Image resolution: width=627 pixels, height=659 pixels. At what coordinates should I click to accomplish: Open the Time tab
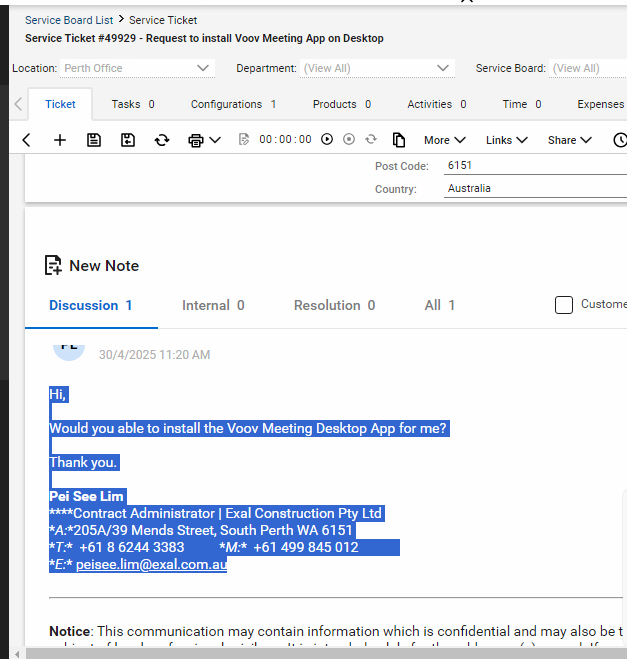pos(522,104)
